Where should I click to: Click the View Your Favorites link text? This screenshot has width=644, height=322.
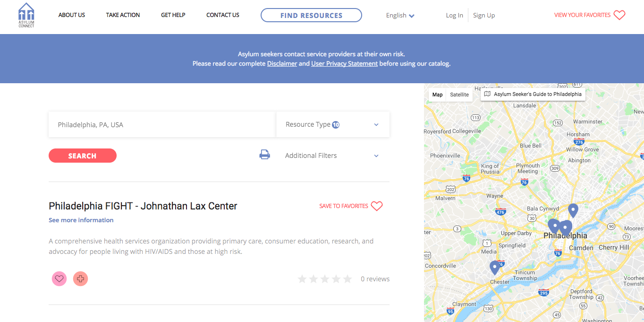[583, 15]
